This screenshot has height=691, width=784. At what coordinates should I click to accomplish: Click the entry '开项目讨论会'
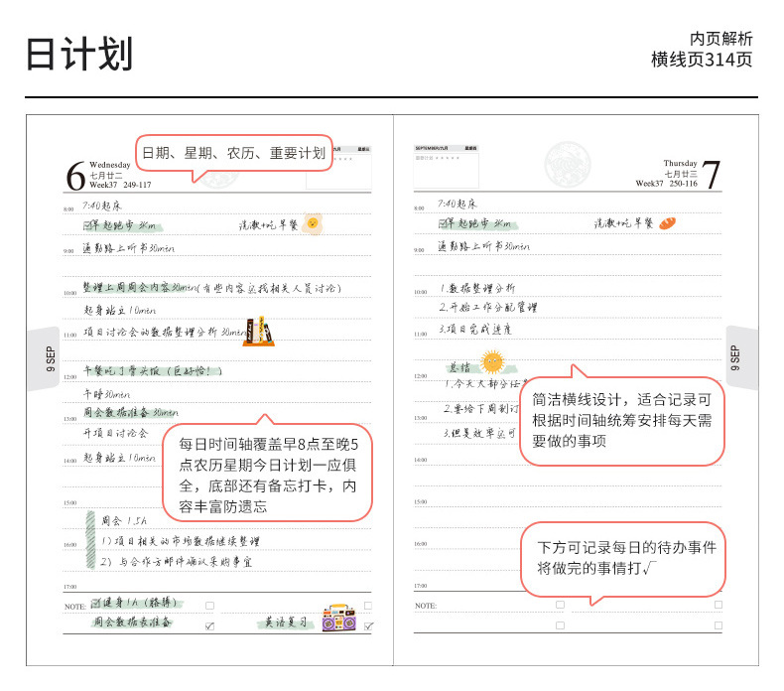click(x=115, y=433)
